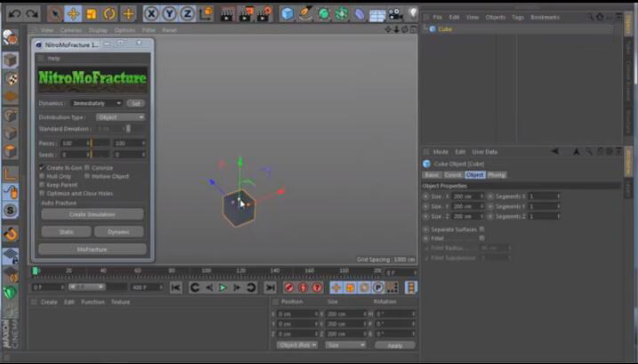Play the animation forward
This screenshot has height=364, width=638.
click(222, 287)
